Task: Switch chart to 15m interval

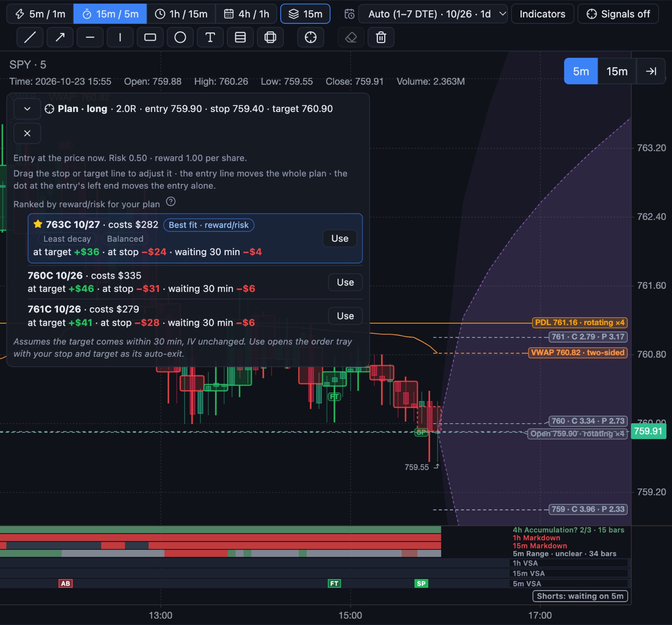Action: coord(617,71)
